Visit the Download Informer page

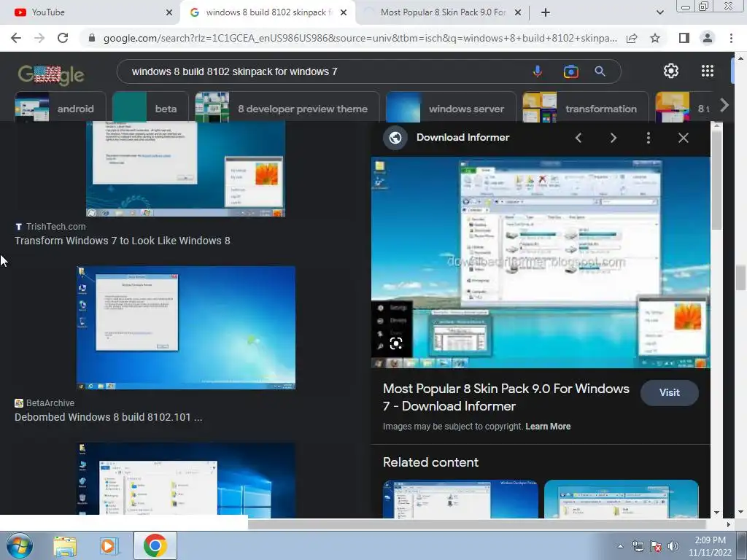670,392
